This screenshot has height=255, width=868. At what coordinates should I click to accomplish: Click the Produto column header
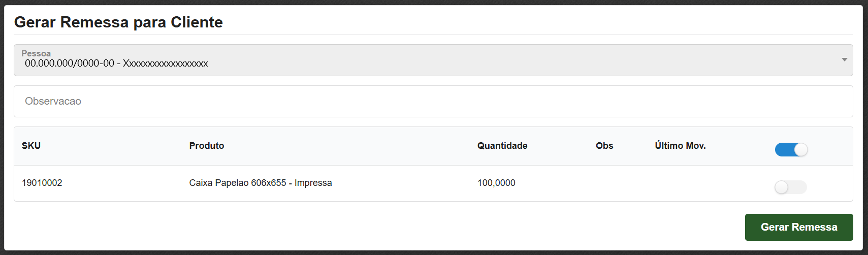[x=207, y=146]
